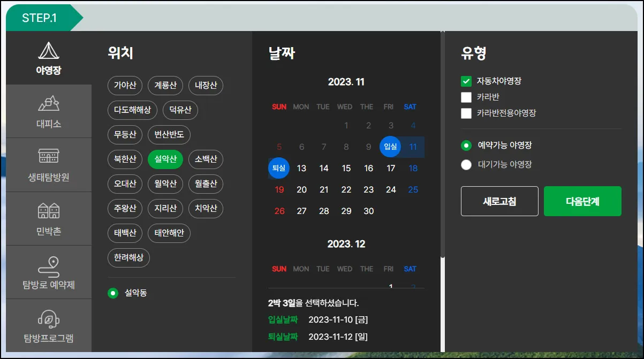The height and width of the screenshot is (359, 644).
Task: Check the 카라반전용야영장 option
Action: point(466,113)
